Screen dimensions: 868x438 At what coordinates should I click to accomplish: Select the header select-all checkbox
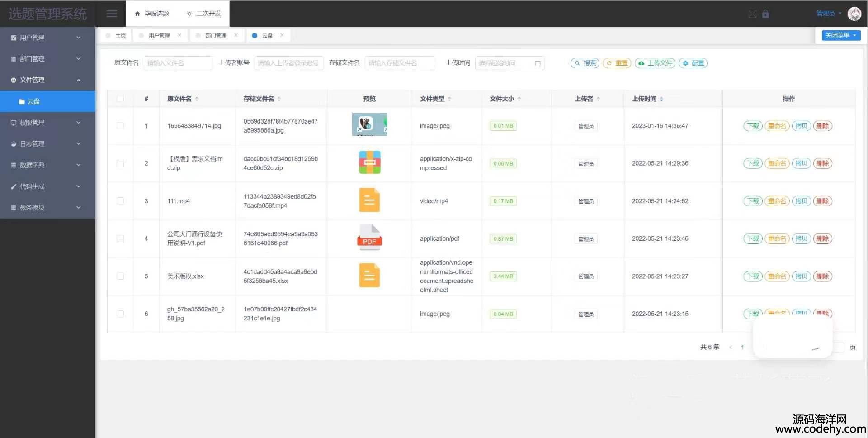click(x=120, y=99)
